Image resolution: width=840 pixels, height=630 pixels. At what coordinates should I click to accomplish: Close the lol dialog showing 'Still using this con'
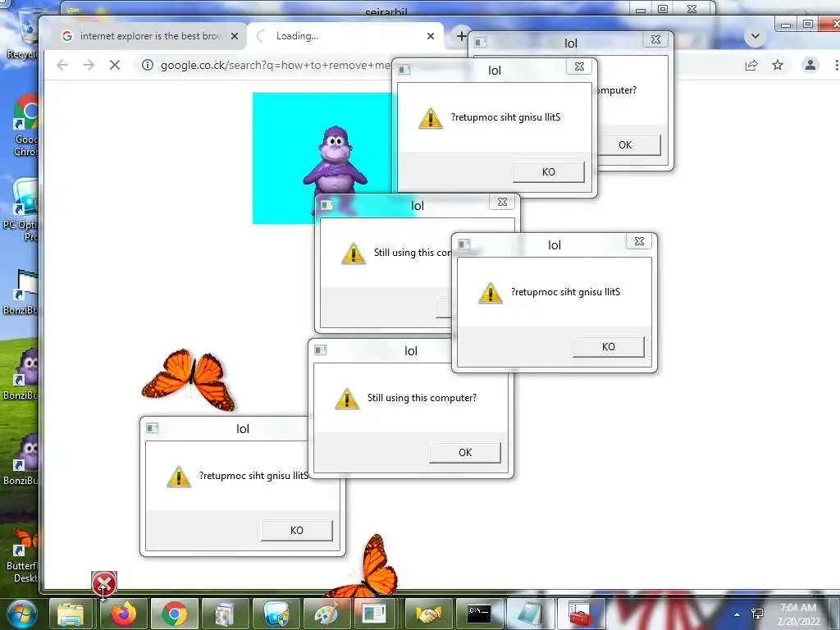(502, 202)
